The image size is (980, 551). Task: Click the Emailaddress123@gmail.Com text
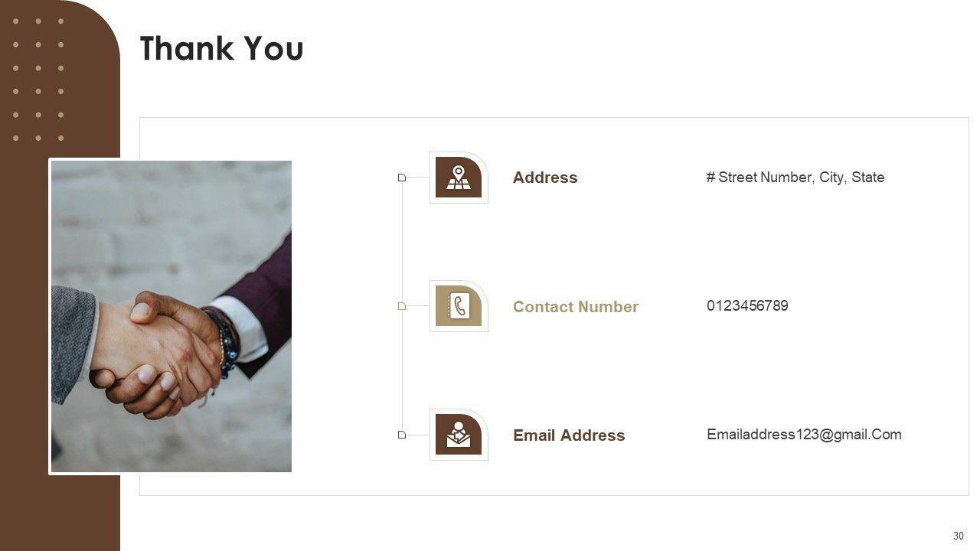coord(804,435)
